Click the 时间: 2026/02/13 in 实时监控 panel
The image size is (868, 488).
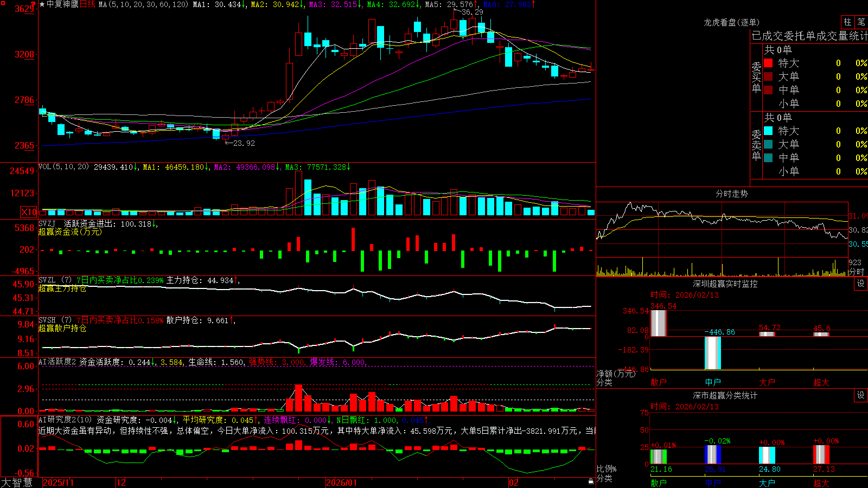click(685, 295)
